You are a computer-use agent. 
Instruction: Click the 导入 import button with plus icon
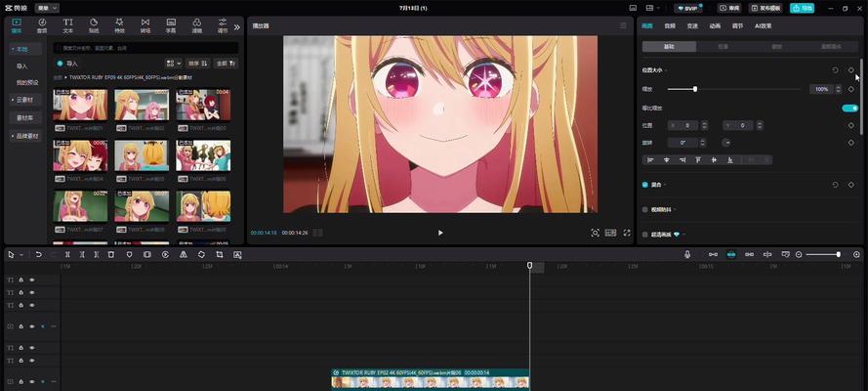pos(67,64)
